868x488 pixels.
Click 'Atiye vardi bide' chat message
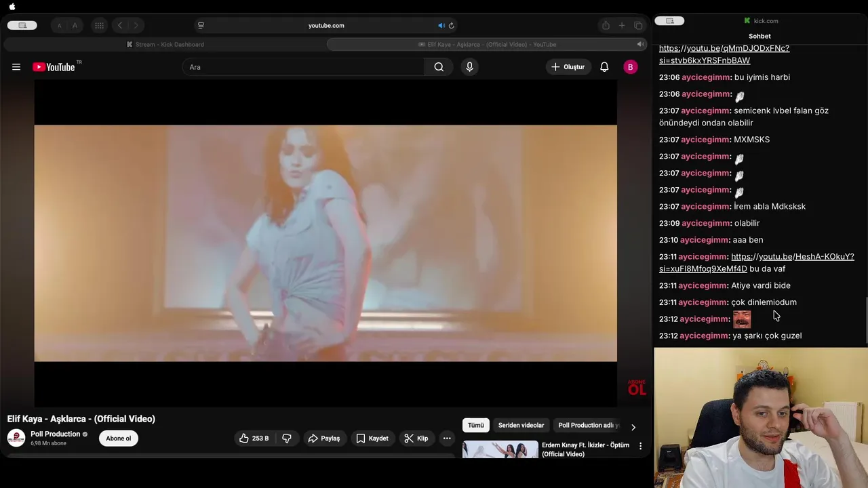761,285
